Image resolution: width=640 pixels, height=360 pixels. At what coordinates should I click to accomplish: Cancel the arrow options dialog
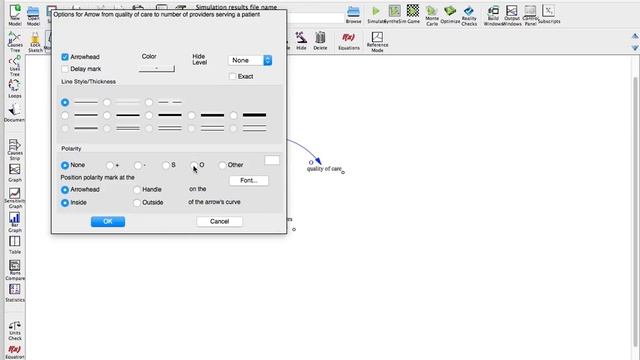pyautogui.click(x=220, y=221)
